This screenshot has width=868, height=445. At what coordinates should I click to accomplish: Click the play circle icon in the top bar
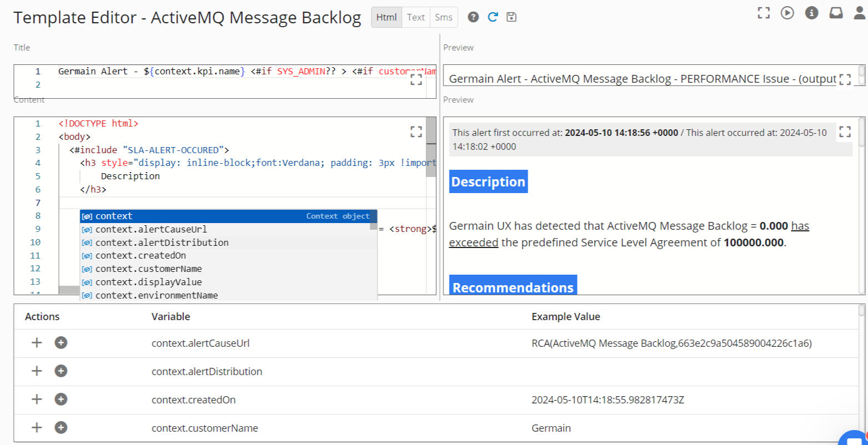(x=788, y=13)
